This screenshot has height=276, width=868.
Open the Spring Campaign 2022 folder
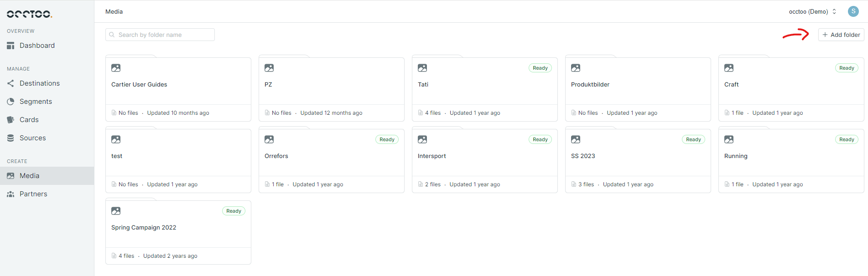pyautogui.click(x=178, y=232)
